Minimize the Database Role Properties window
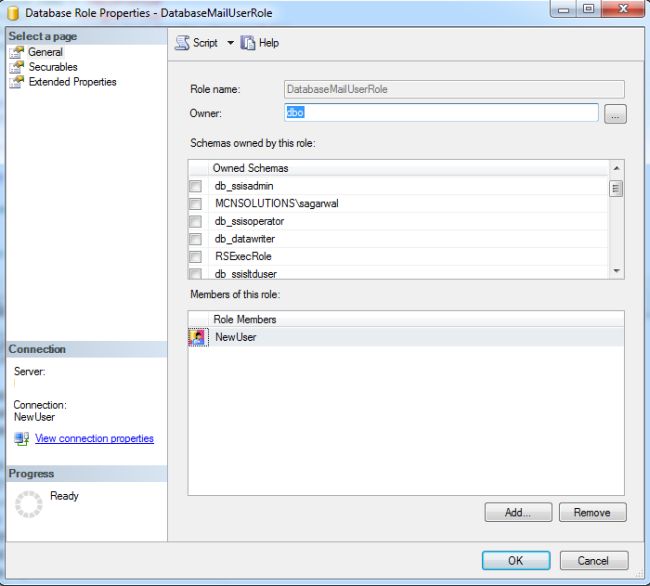The image size is (650, 586). pos(564,9)
